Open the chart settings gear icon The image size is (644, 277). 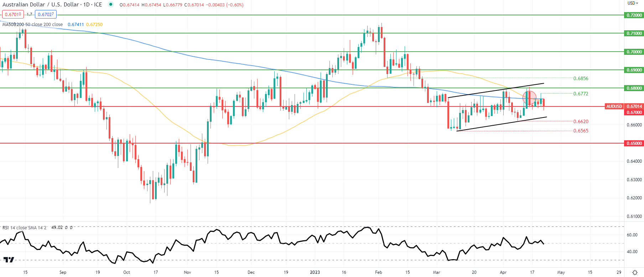coord(635,272)
